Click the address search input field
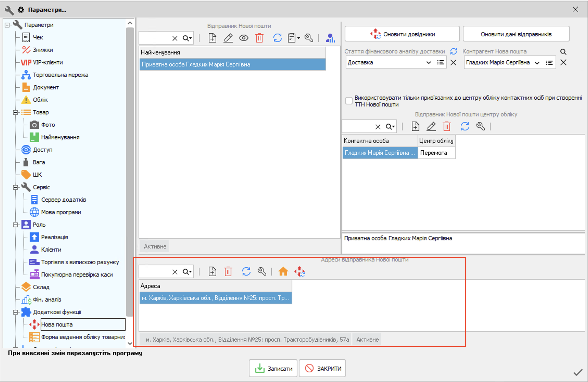This screenshot has height=382, width=588. tap(155, 272)
